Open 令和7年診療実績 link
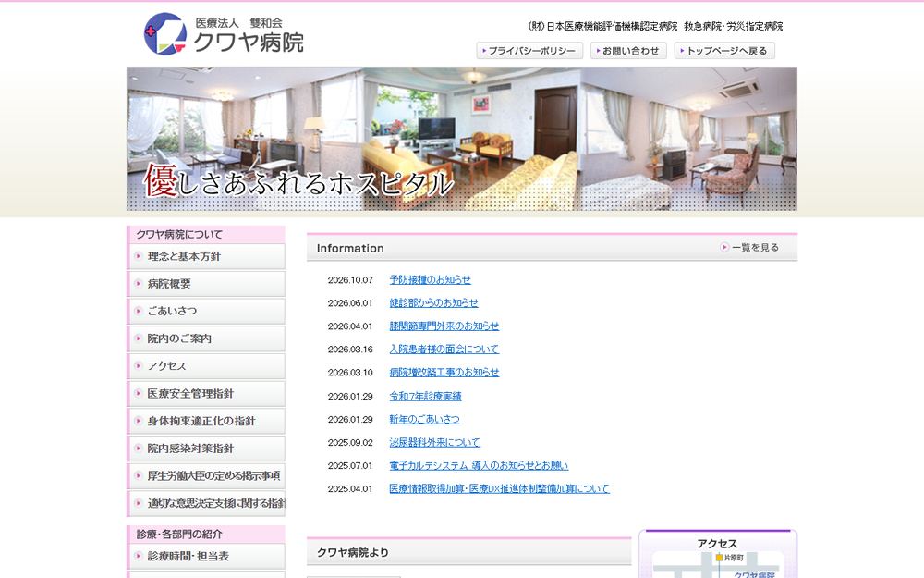924x578 pixels. tap(425, 397)
